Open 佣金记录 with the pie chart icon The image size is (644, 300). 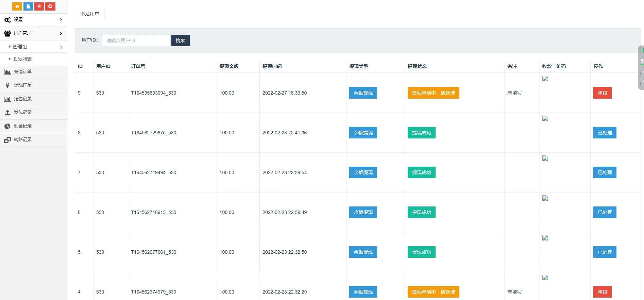pos(22,126)
